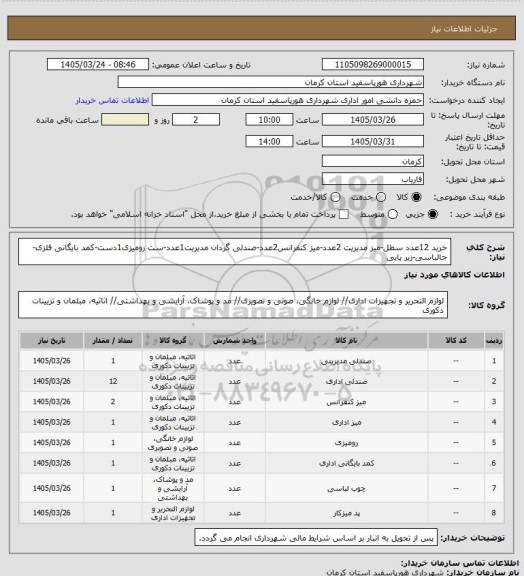Click the ردیف column header

coord(494,341)
